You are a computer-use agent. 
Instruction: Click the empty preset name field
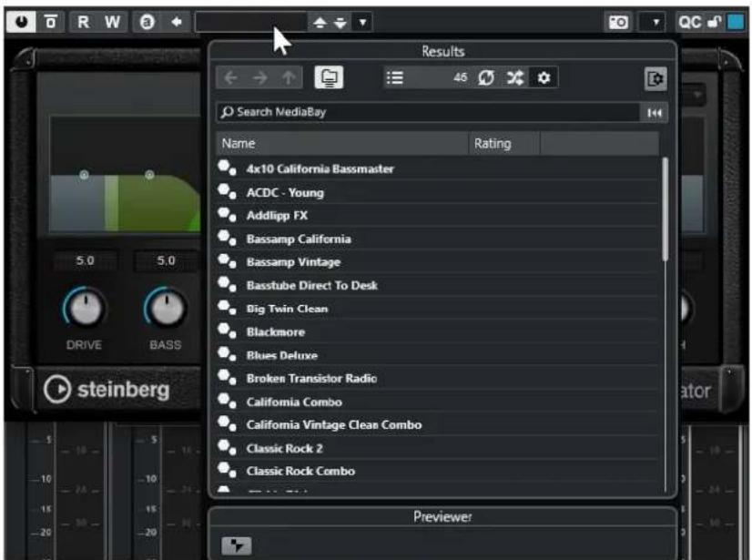(x=250, y=22)
